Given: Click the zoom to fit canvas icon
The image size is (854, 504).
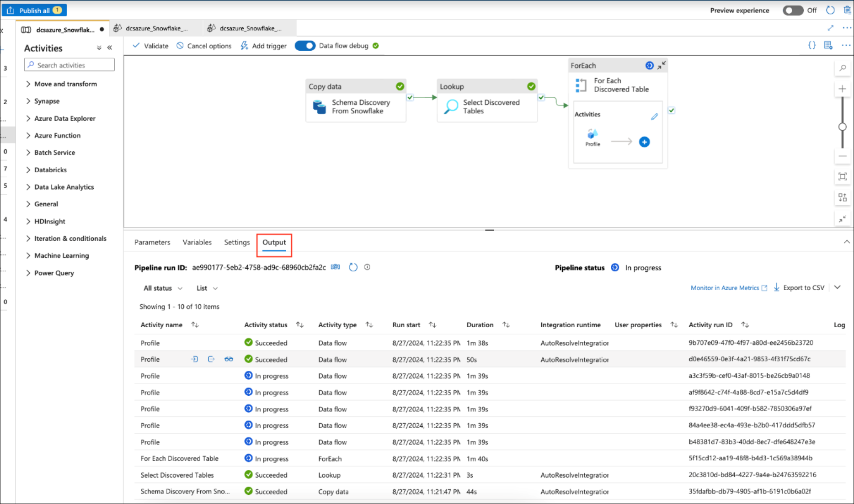Looking at the screenshot, I should 842,176.
